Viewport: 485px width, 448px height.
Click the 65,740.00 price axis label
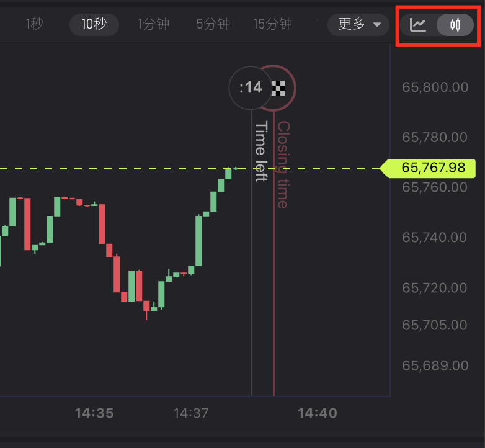[435, 237]
